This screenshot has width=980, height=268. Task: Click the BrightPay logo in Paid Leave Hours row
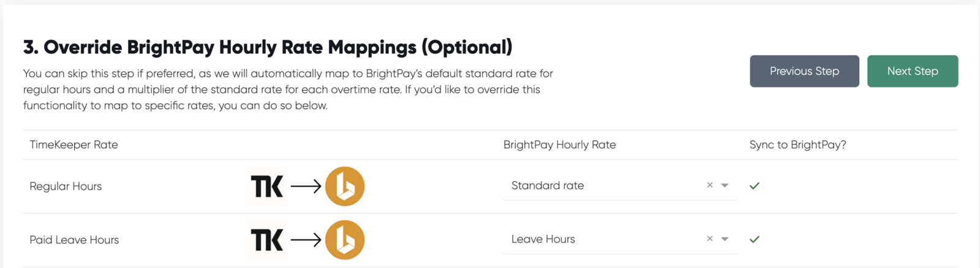(345, 240)
